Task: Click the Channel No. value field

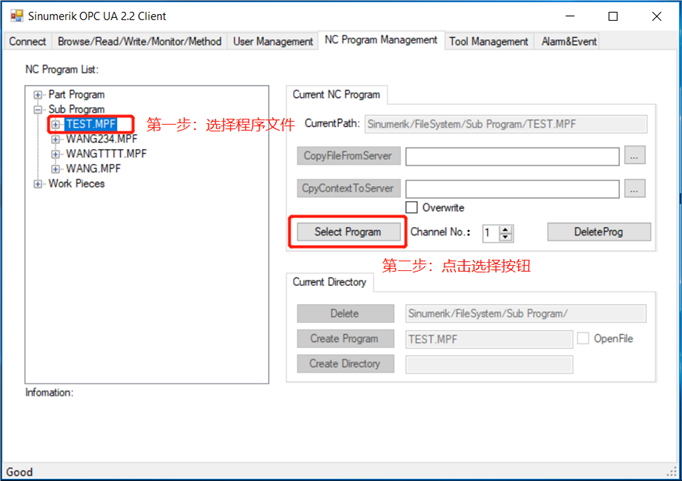Action: tap(491, 234)
